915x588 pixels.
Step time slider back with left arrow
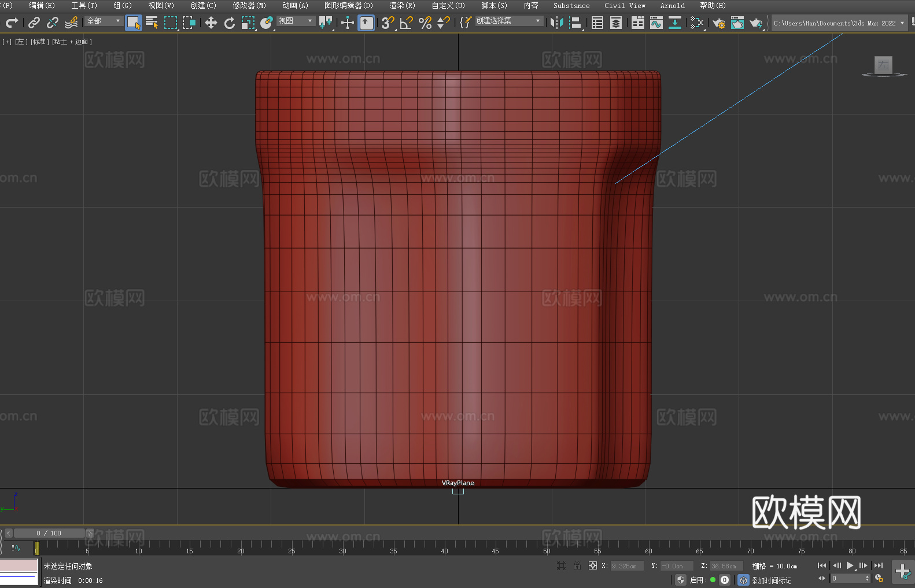pos(8,533)
